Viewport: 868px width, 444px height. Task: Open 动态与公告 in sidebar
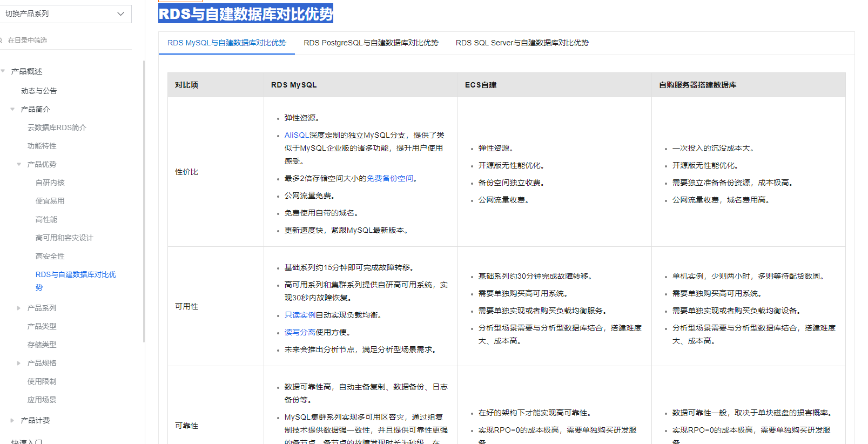39,91
